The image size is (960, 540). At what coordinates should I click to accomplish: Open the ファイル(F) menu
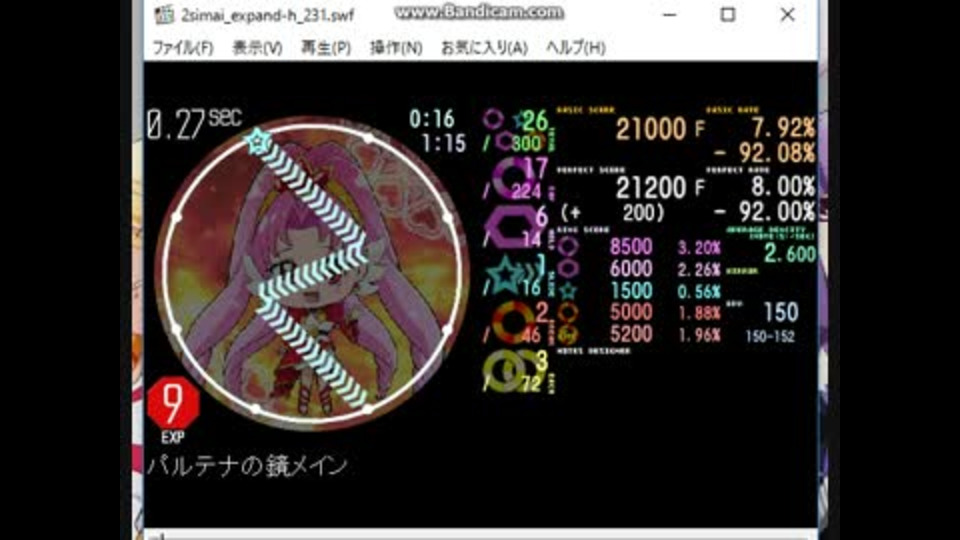click(182, 48)
